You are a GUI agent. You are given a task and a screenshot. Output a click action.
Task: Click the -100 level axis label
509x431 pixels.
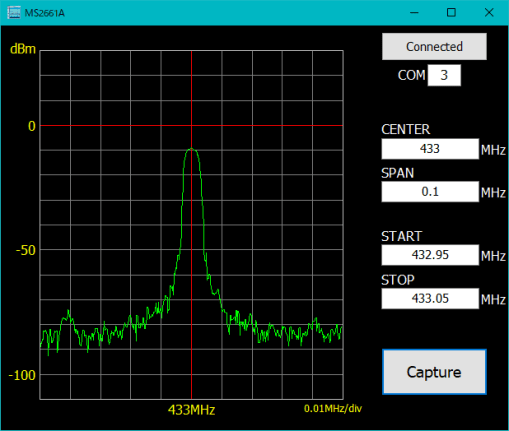[x=22, y=375]
